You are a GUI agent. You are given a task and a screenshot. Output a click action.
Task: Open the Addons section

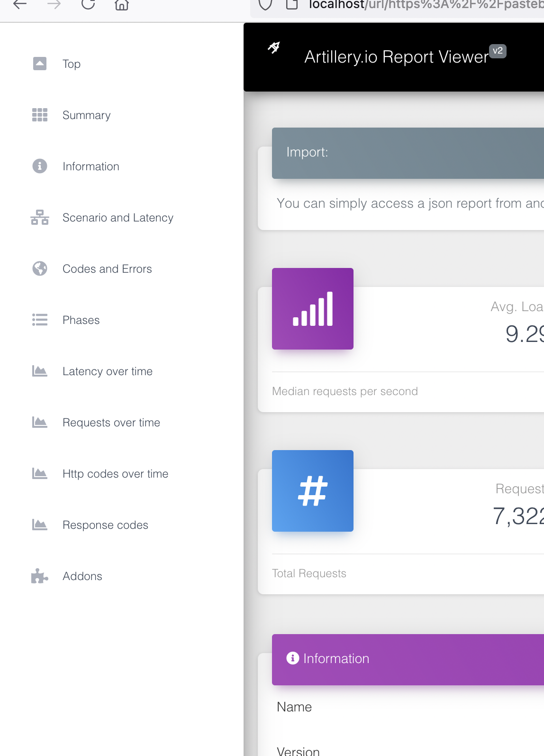coord(82,576)
